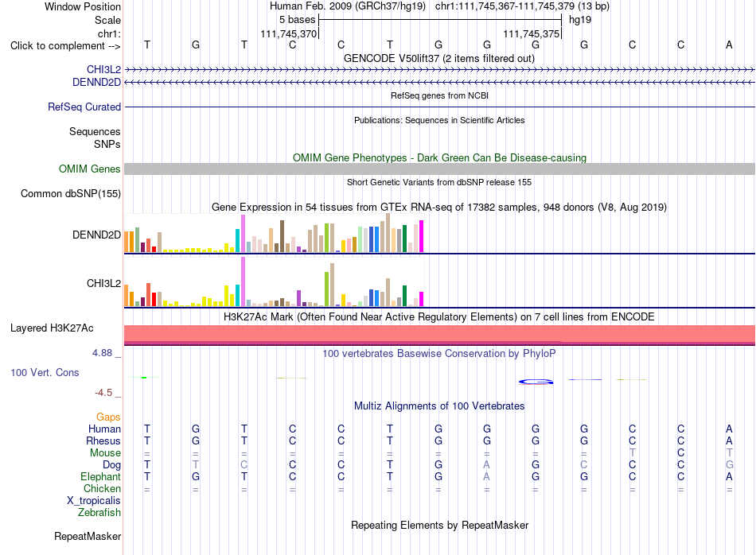Click the tall magenta bar in DENND2D chart
Viewport: 756px width, 555px height.
click(x=243, y=233)
